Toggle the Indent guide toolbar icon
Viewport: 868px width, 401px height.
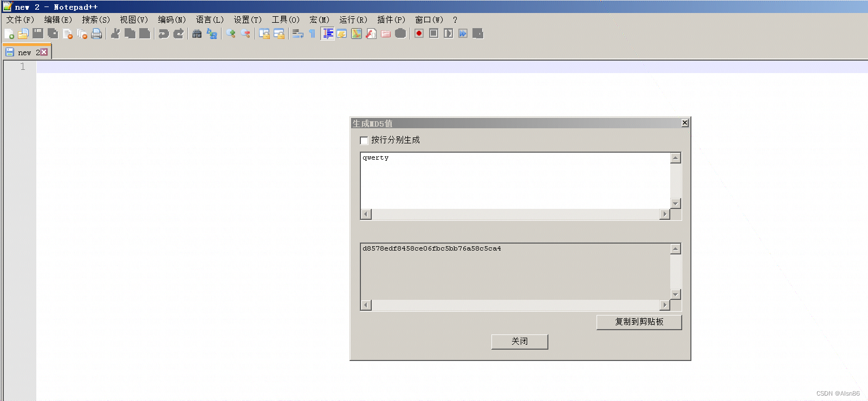click(328, 34)
